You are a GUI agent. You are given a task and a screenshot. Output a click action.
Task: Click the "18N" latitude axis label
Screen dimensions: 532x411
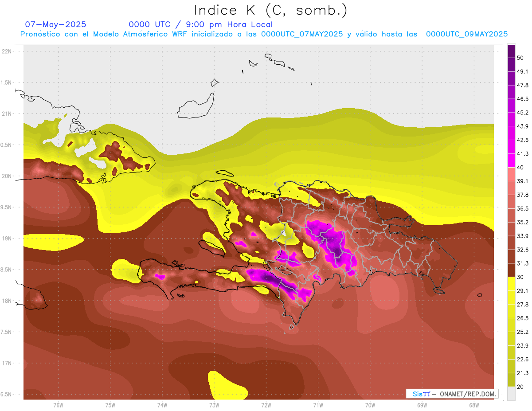click(x=8, y=301)
